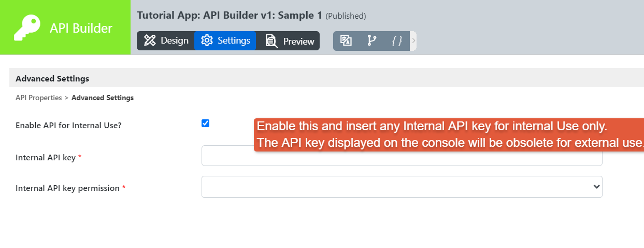Click the Internal API key permission label
The width and height of the screenshot is (644, 248).
68,188
